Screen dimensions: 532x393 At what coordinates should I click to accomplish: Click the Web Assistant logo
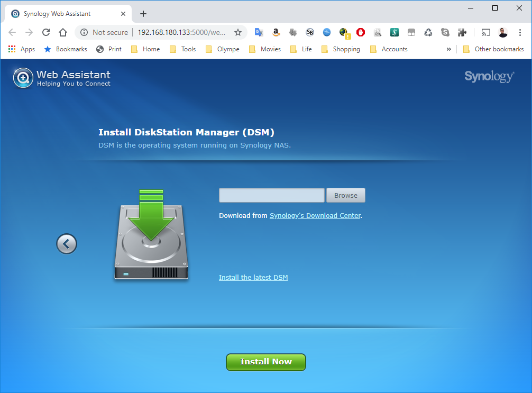click(x=62, y=78)
